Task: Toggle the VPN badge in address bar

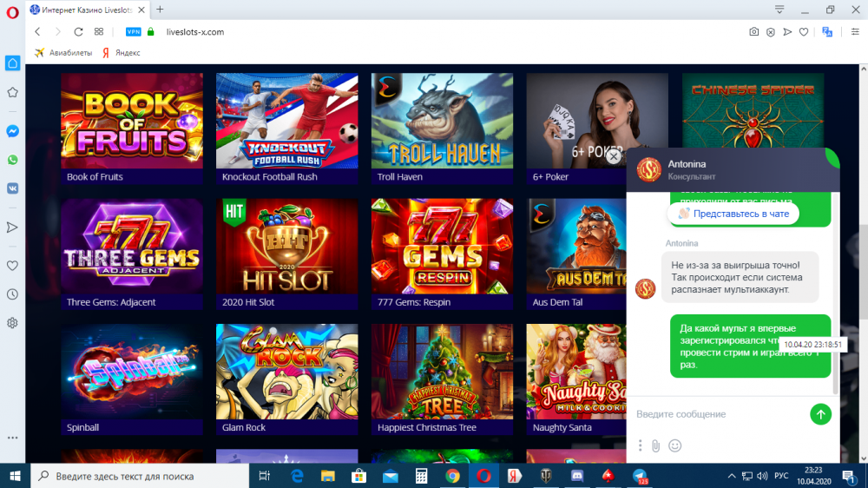Action: tap(133, 31)
